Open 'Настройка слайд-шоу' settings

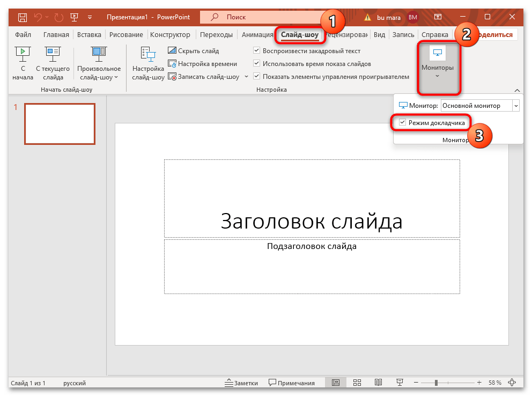click(148, 63)
